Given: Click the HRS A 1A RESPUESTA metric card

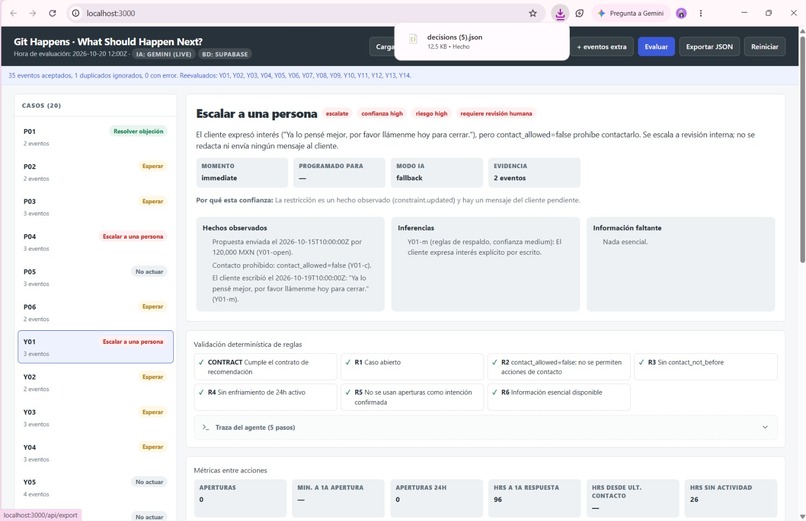Looking at the screenshot, I should (x=535, y=498).
